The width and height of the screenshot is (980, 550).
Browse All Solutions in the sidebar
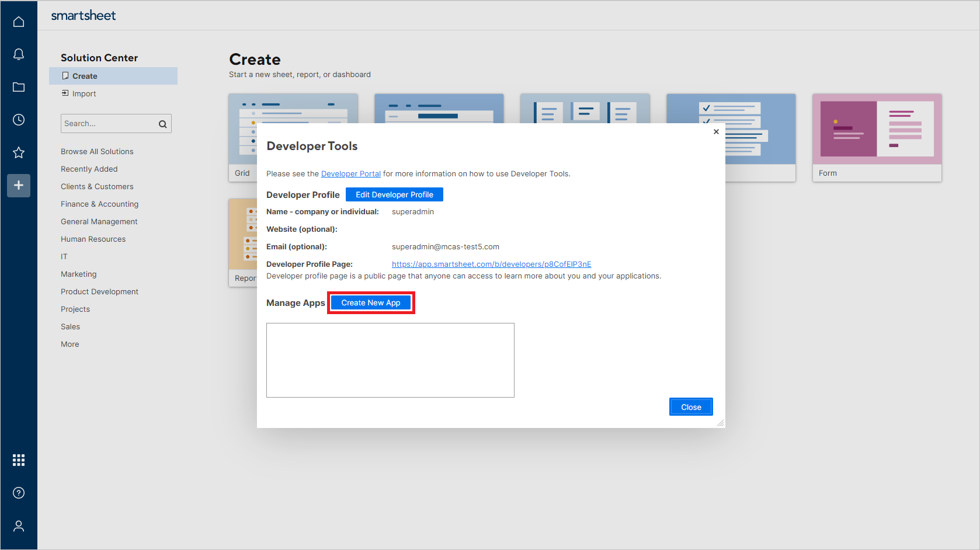97,151
